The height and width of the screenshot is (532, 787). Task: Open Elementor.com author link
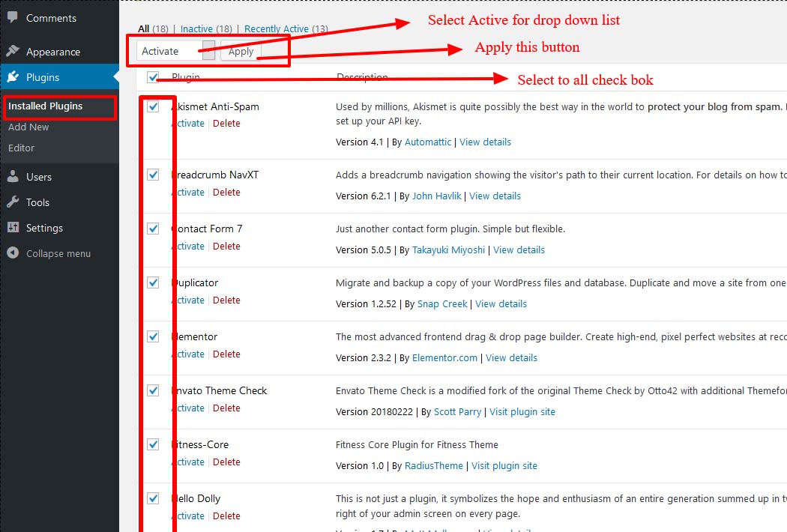tap(444, 358)
